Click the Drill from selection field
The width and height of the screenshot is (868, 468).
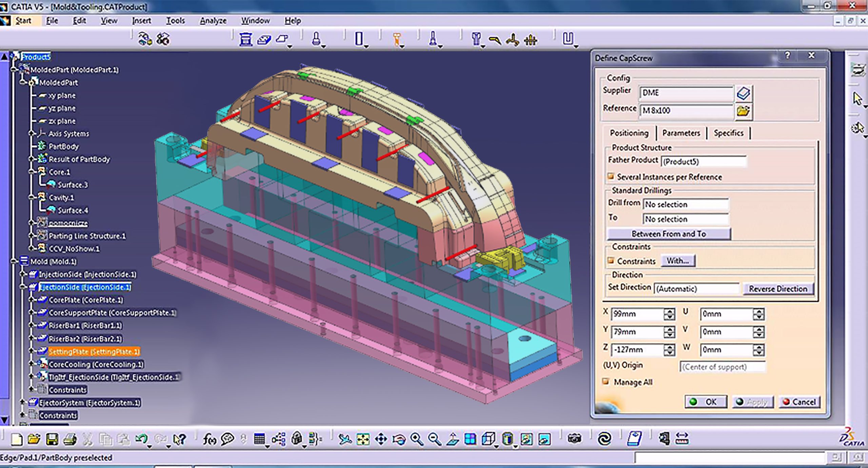click(686, 204)
